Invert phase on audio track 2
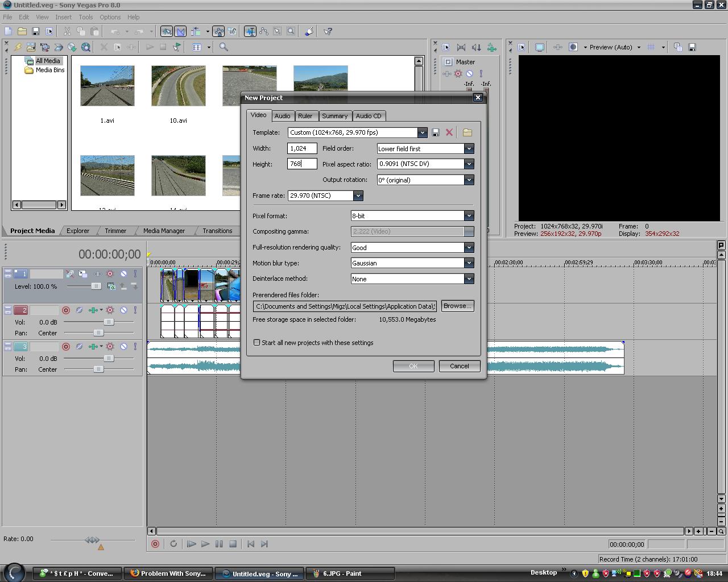This screenshot has width=728, height=582. tap(79, 310)
